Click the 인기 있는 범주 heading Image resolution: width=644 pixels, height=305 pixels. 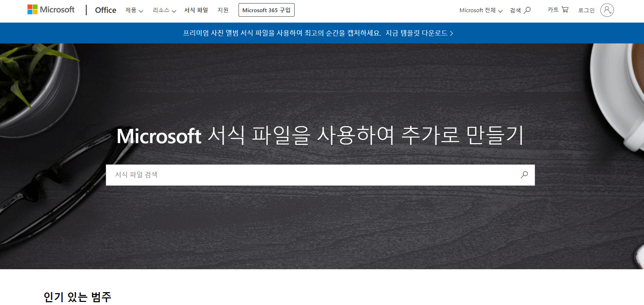coord(78,297)
